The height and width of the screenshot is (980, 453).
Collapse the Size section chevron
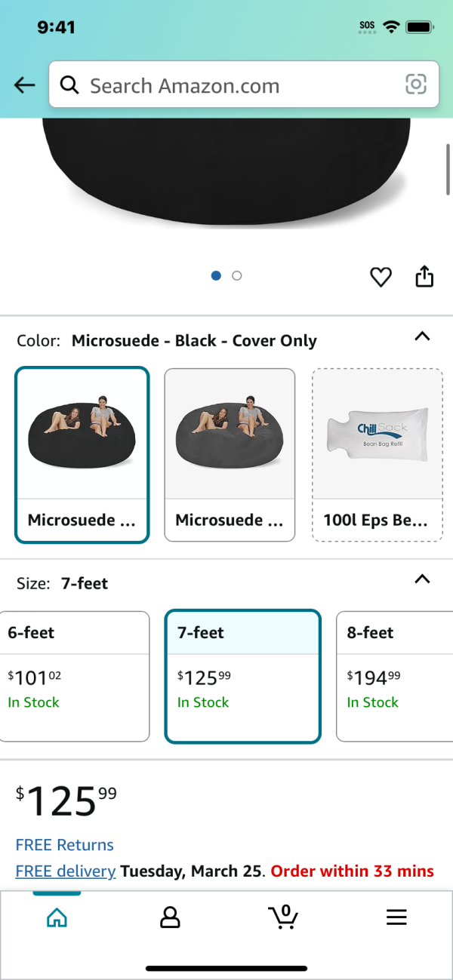pyautogui.click(x=423, y=579)
